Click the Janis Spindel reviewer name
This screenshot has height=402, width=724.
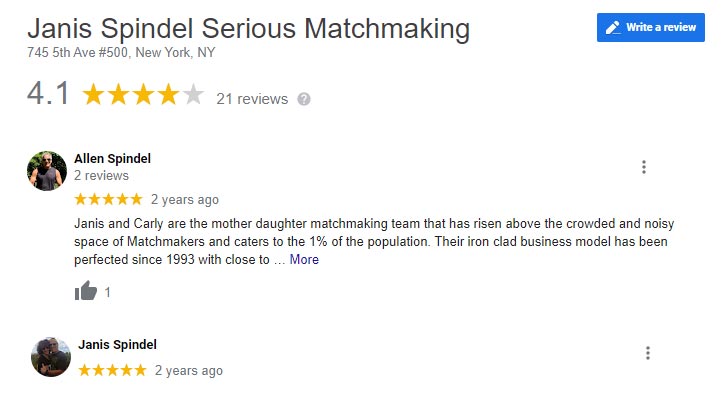(x=117, y=344)
